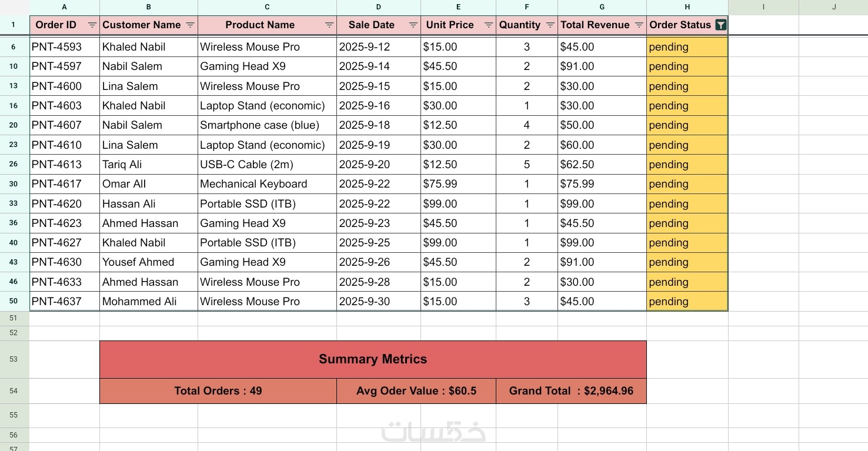Click the Total Orders : 49 cell
The height and width of the screenshot is (451, 868).
pyautogui.click(x=218, y=391)
